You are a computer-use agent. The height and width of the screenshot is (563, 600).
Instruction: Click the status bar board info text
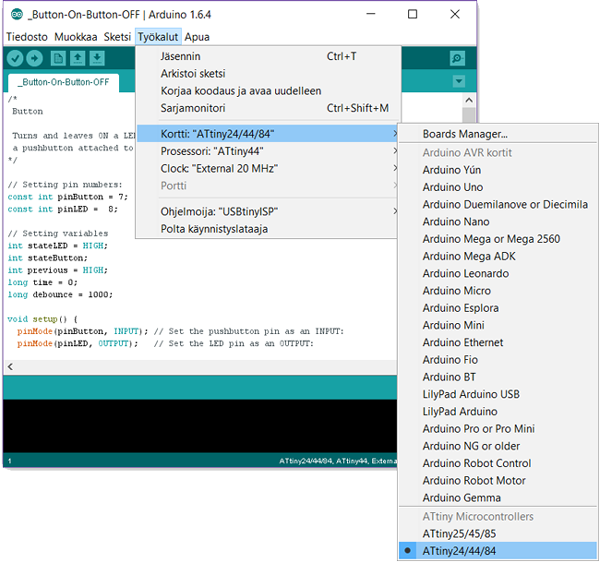(338, 461)
